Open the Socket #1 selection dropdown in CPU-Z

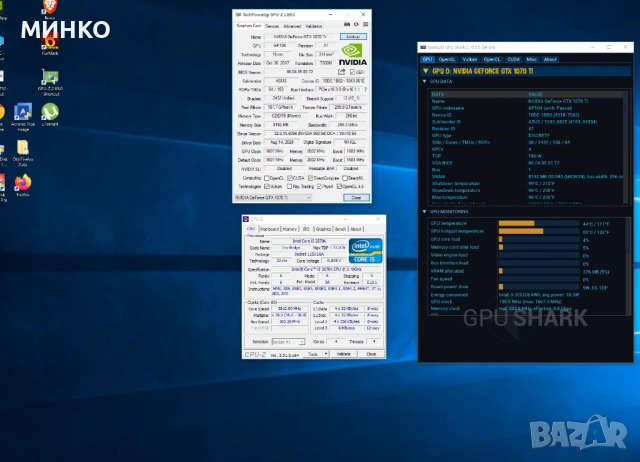coord(288,342)
